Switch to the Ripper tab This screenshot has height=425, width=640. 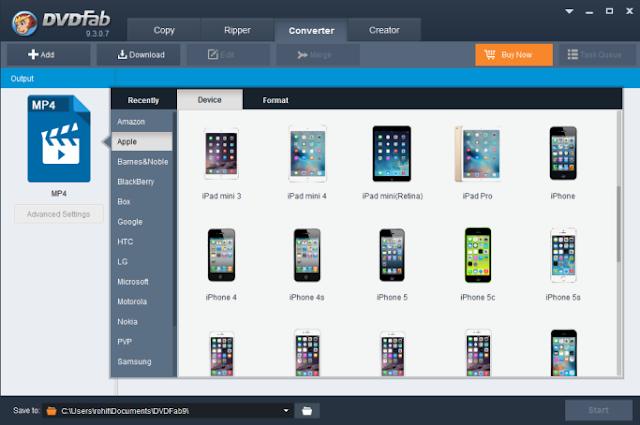click(238, 30)
